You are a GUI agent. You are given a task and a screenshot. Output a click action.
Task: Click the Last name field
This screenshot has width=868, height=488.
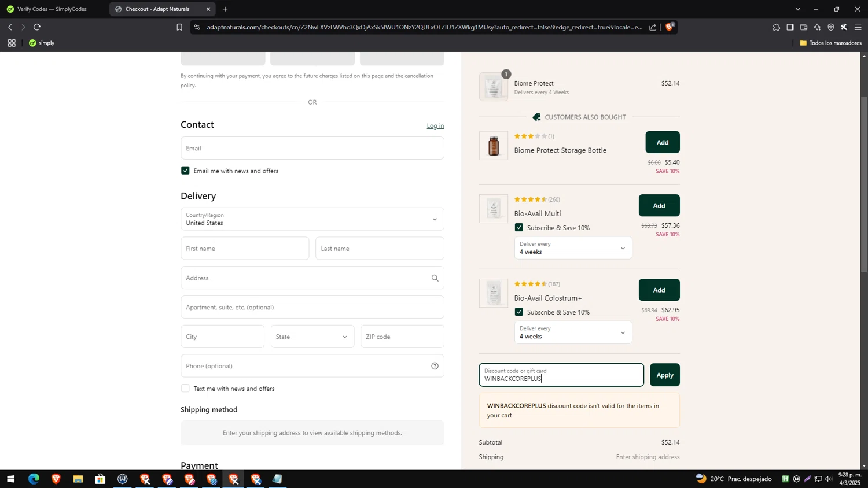click(380, 249)
